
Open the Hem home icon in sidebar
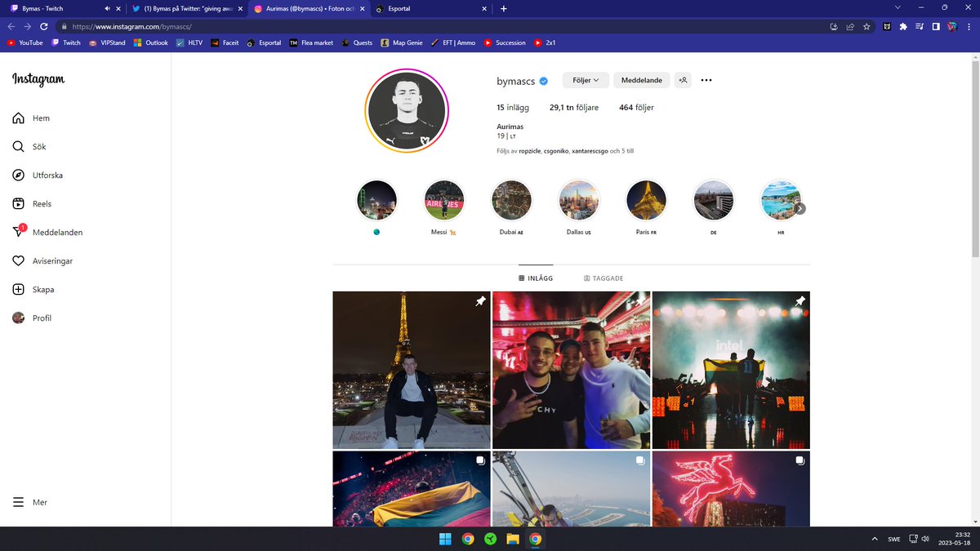18,118
